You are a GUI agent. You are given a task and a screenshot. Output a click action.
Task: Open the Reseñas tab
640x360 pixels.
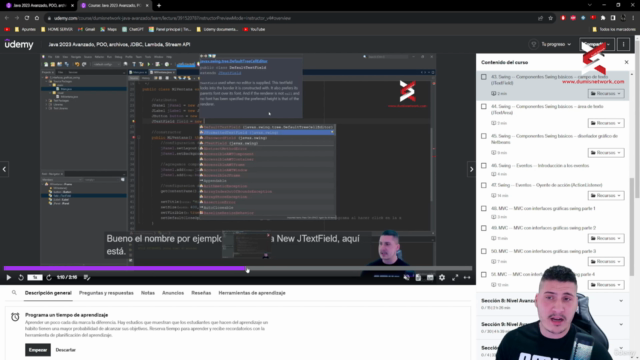(201, 293)
